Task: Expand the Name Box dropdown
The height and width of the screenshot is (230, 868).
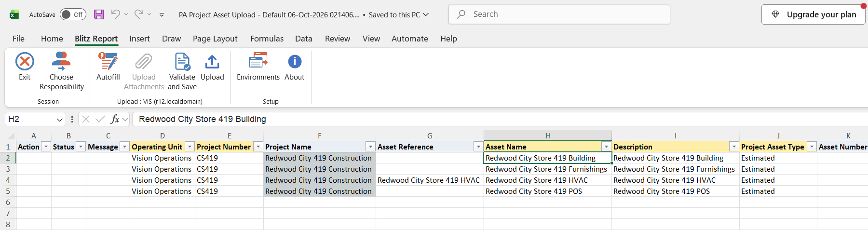Action: pos(60,119)
